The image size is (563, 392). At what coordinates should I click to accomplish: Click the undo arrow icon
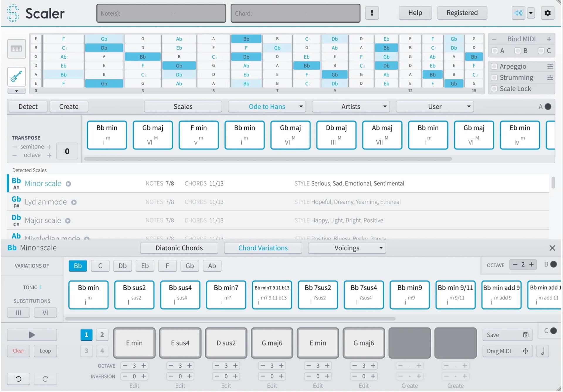coord(18,379)
